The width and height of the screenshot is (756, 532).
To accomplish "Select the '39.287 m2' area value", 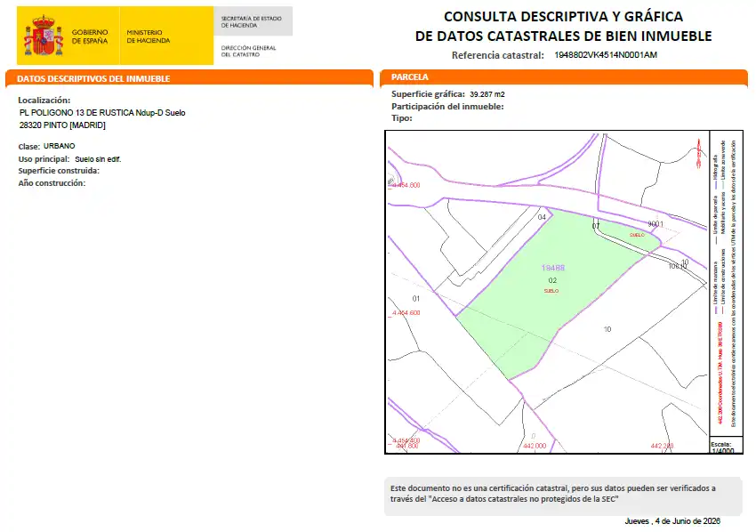I will (487, 94).
